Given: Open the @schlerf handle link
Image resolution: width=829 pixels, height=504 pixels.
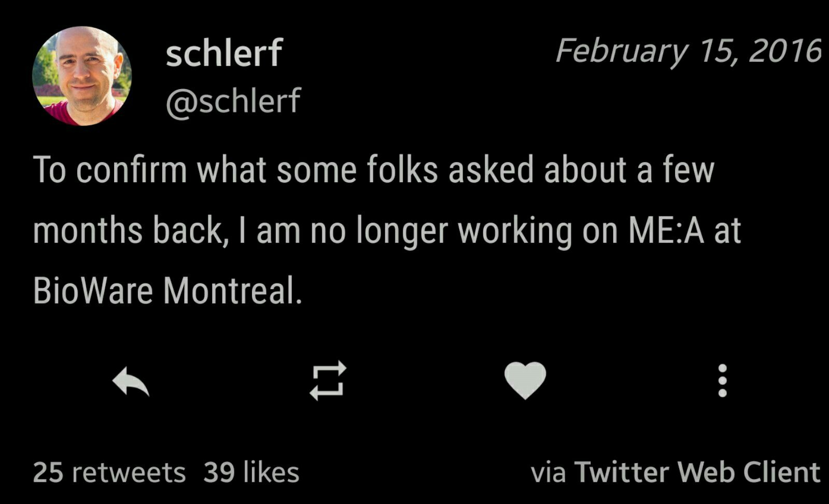Looking at the screenshot, I should click(233, 100).
